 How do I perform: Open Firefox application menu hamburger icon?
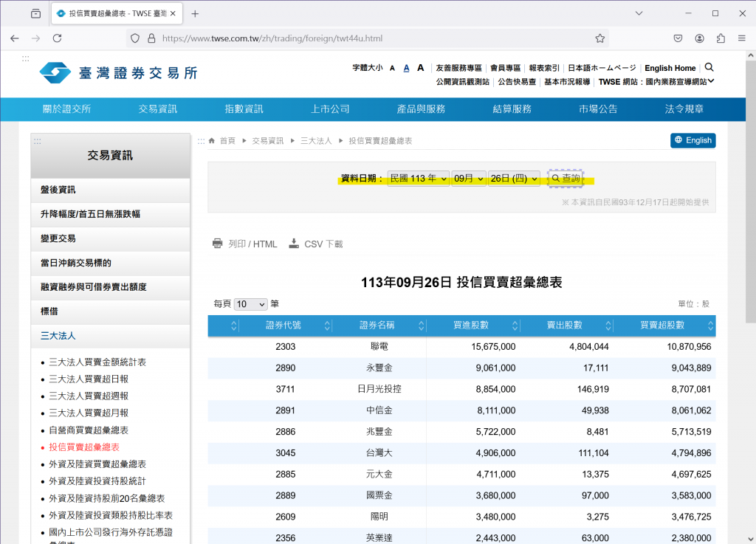741,38
